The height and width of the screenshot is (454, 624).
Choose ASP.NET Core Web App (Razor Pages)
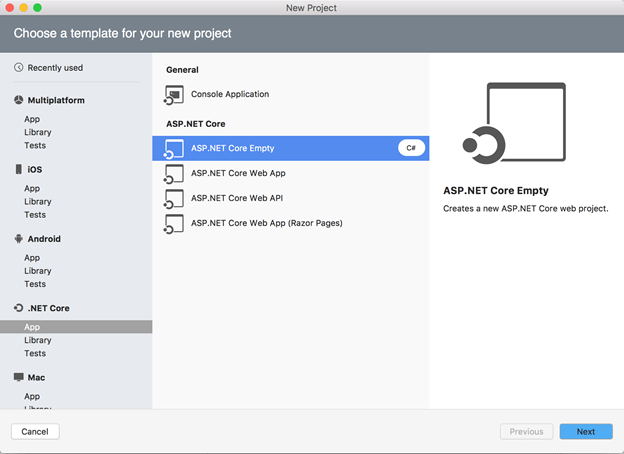[x=266, y=223]
